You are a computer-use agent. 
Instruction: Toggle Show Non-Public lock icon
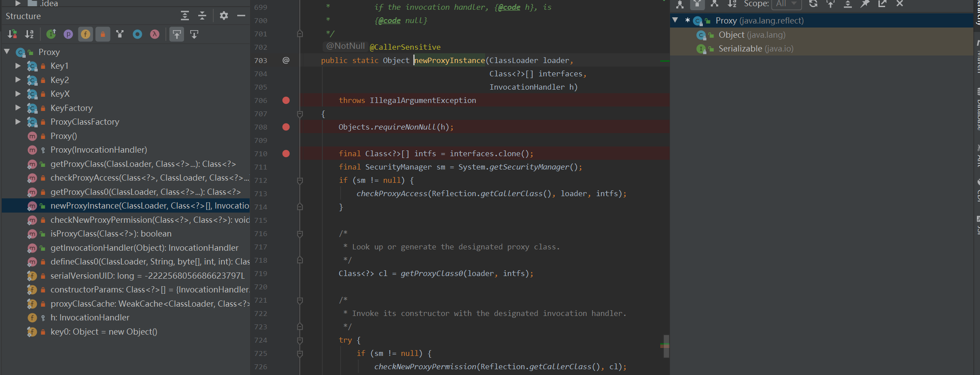click(x=103, y=34)
